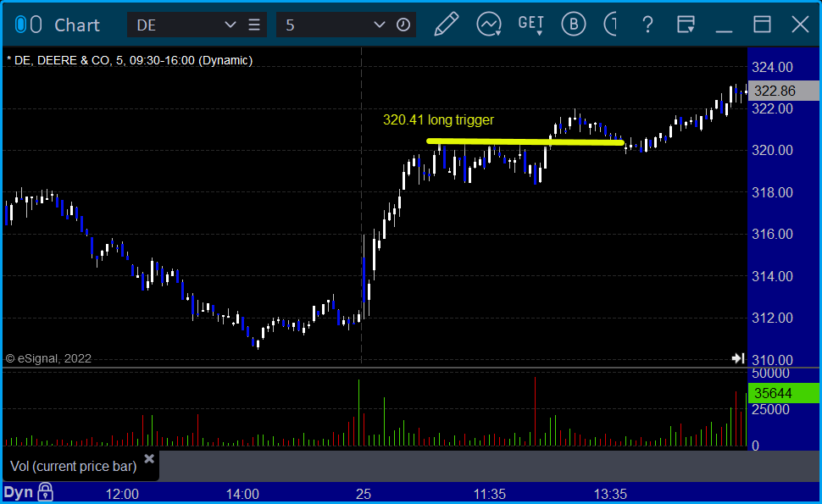Select the '320.41 long trigger' annotation text
The image size is (822, 504).
(x=438, y=120)
